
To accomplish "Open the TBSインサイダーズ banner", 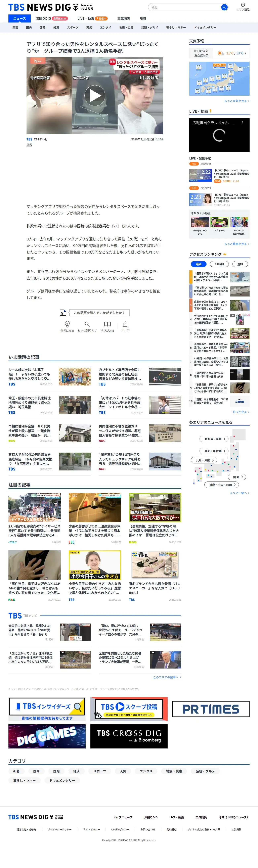I will (x=47, y=709).
